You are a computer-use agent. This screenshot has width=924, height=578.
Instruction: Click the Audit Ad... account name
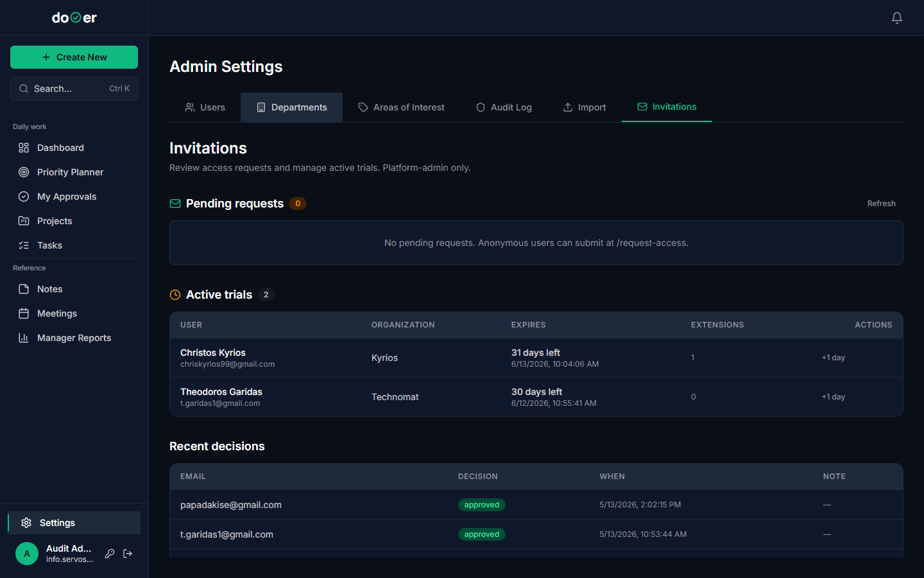click(69, 548)
